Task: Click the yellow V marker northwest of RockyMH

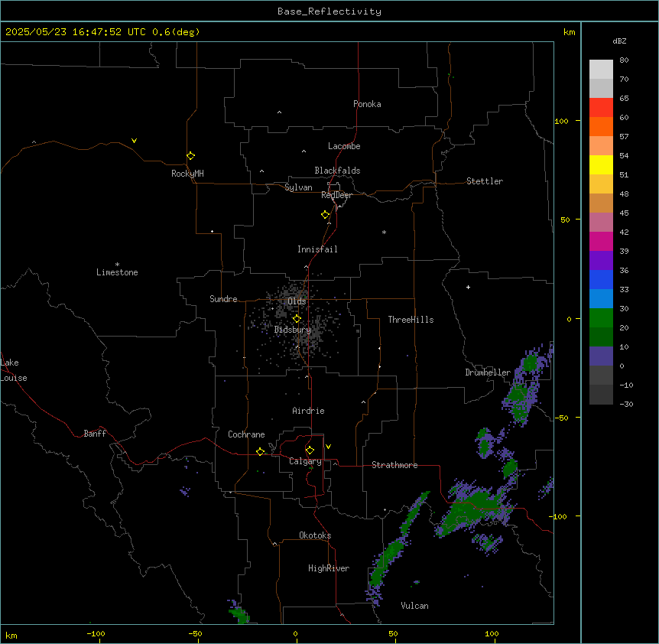Action: [x=134, y=141]
